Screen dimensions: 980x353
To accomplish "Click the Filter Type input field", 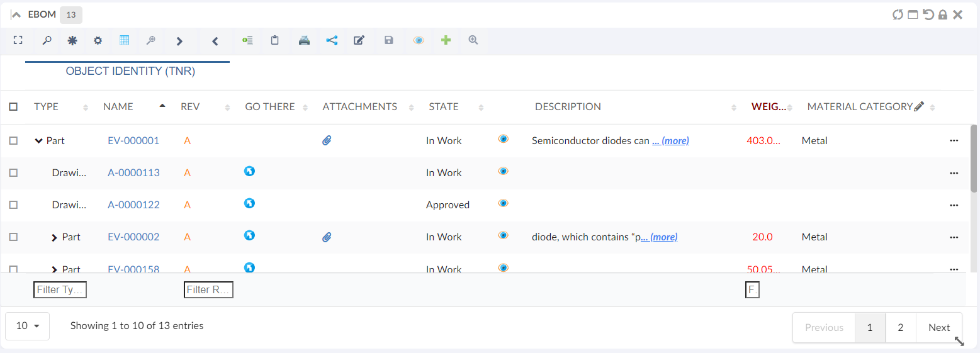I will coord(60,289).
